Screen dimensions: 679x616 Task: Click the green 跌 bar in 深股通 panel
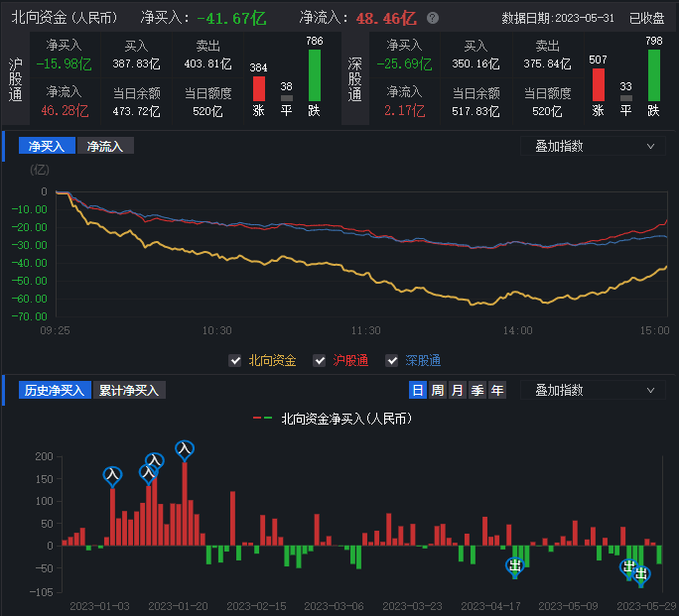pyautogui.click(x=654, y=75)
